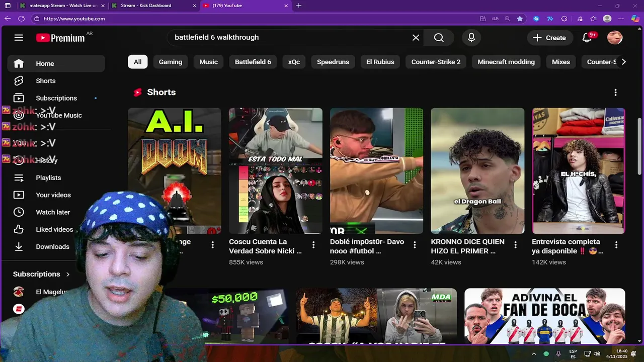Open the Favorites list icon in toolbar
The width and height of the screenshot is (644, 362).
593,19
